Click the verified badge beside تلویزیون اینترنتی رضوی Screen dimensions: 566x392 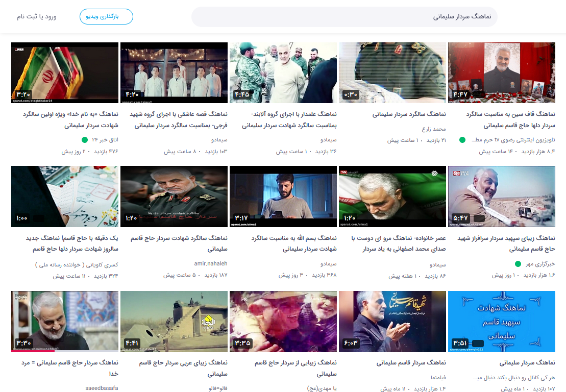coord(461,138)
